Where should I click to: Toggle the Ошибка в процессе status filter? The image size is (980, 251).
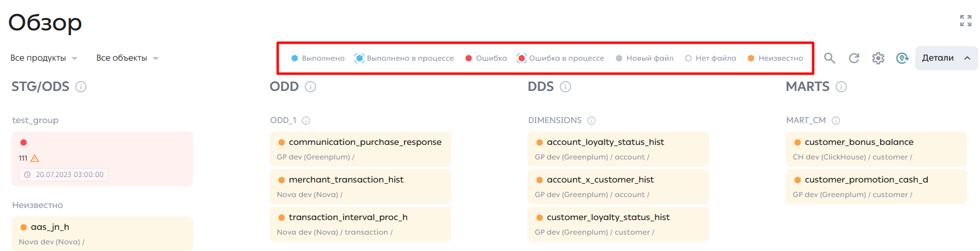click(x=560, y=58)
